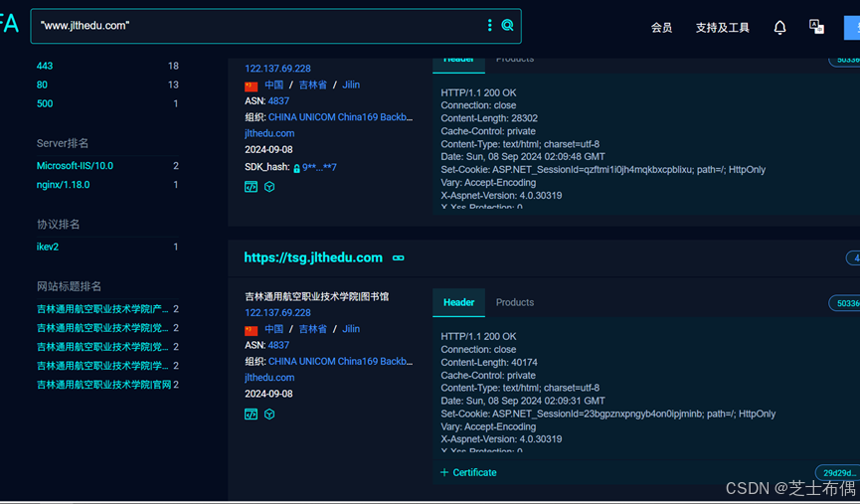
Task: Click the FOFA logo
Action: coord(9,24)
